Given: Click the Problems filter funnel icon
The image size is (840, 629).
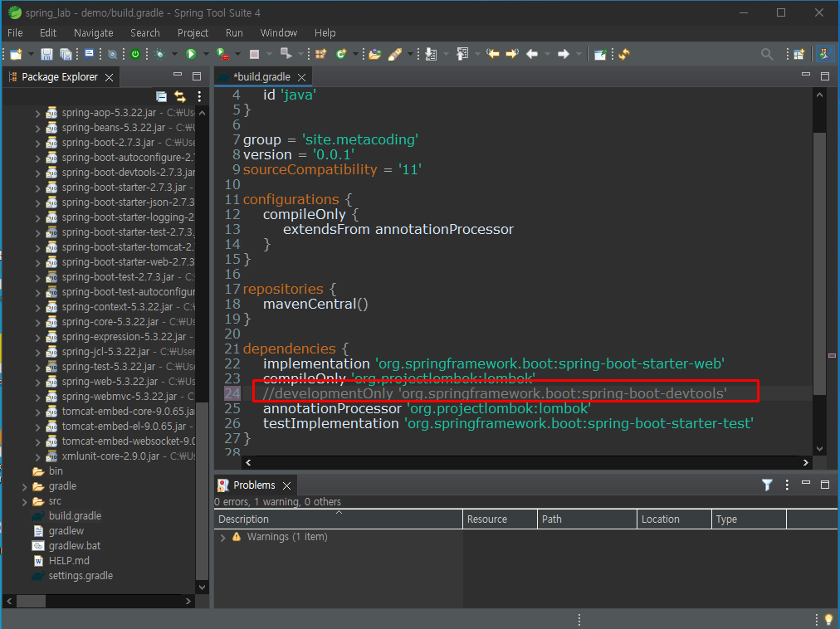Looking at the screenshot, I should pyautogui.click(x=767, y=485).
